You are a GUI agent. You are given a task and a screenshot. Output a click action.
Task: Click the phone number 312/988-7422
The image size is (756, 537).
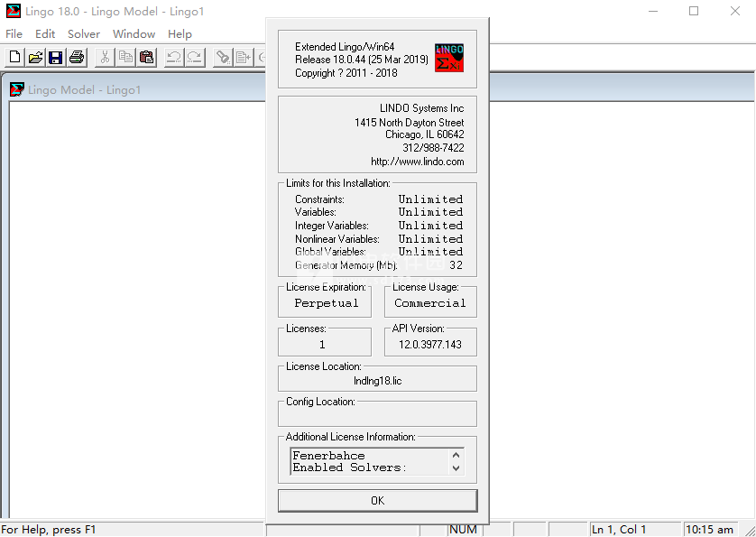coord(433,148)
